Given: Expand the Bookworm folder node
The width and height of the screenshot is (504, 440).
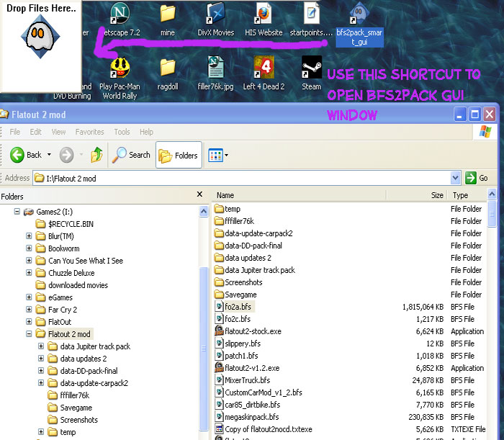Looking at the screenshot, I should (x=29, y=248).
